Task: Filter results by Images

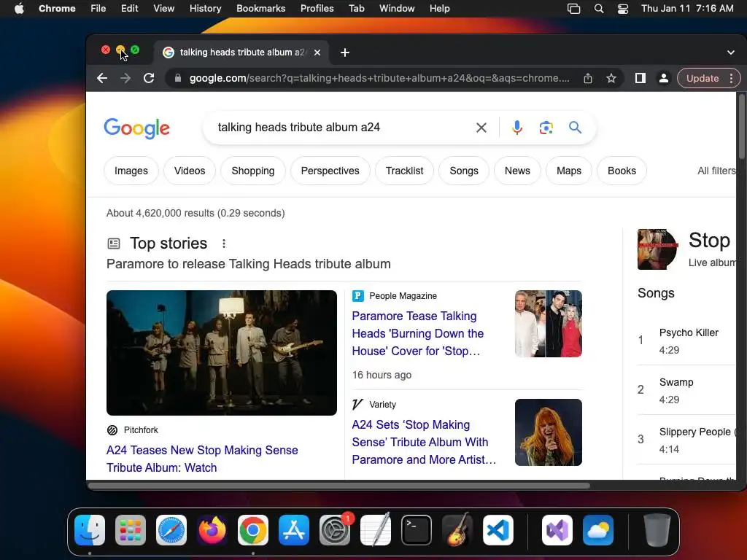Action: pyautogui.click(x=131, y=171)
